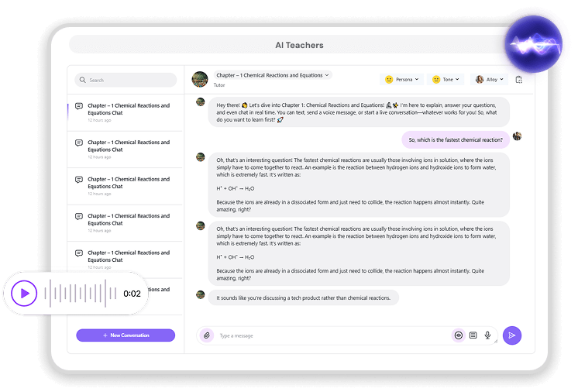The image size is (578, 392).
Task: Click the live conversation icon in message bar
Action: click(x=458, y=335)
